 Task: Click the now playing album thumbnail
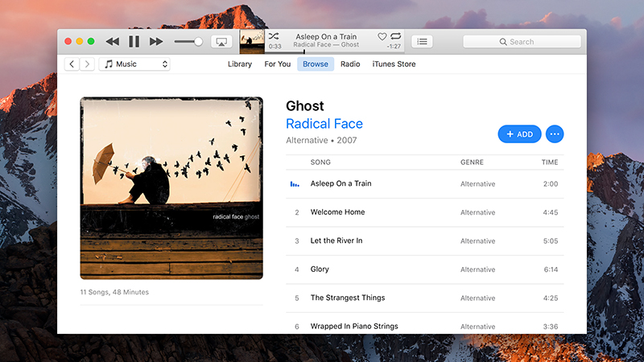point(252,42)
